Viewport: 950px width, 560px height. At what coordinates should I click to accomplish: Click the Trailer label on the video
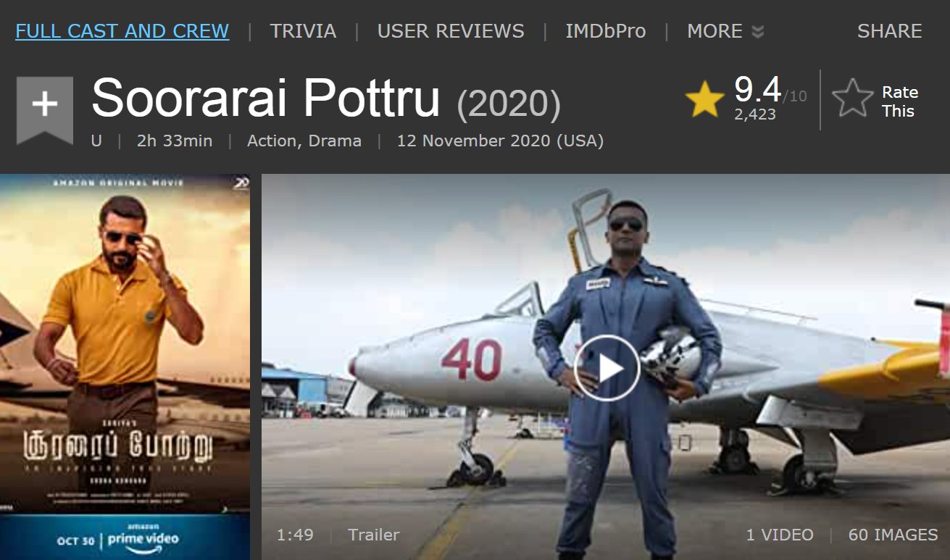pyautogui.click(x=373, y=535)
